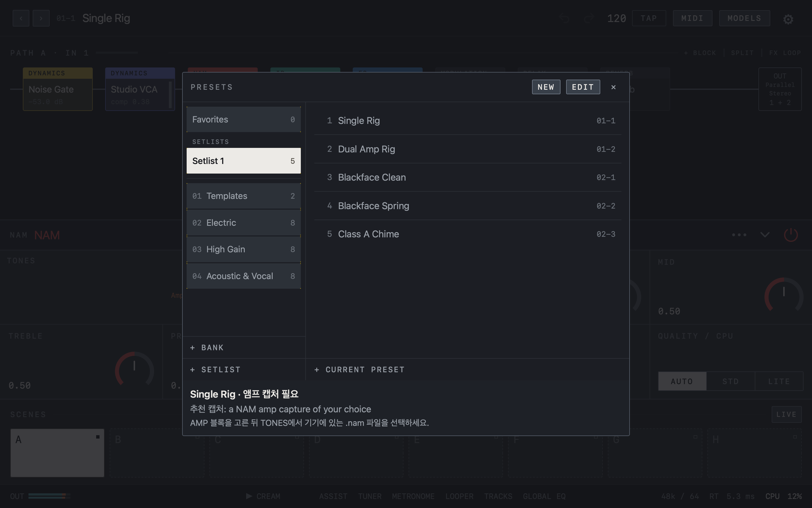812x508 pixels.
Task: Open the 03 High Gain bank
Action: [244, 249]
